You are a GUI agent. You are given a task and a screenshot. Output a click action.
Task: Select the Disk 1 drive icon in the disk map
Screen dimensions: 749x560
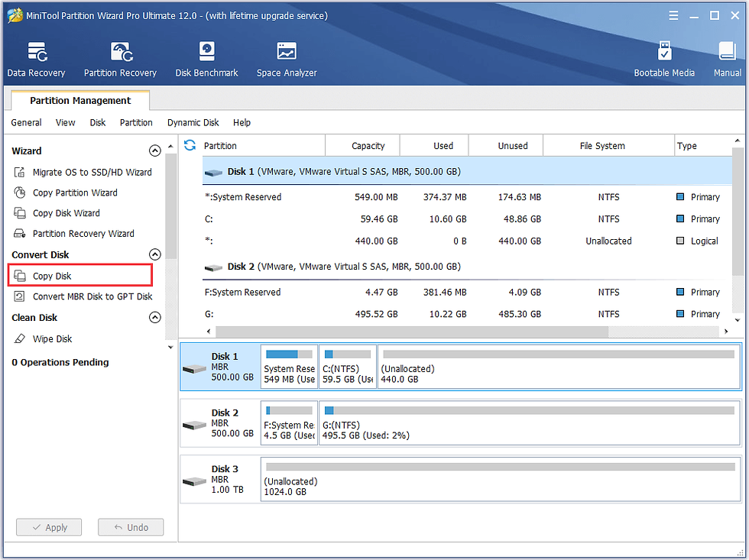[195, 368]
